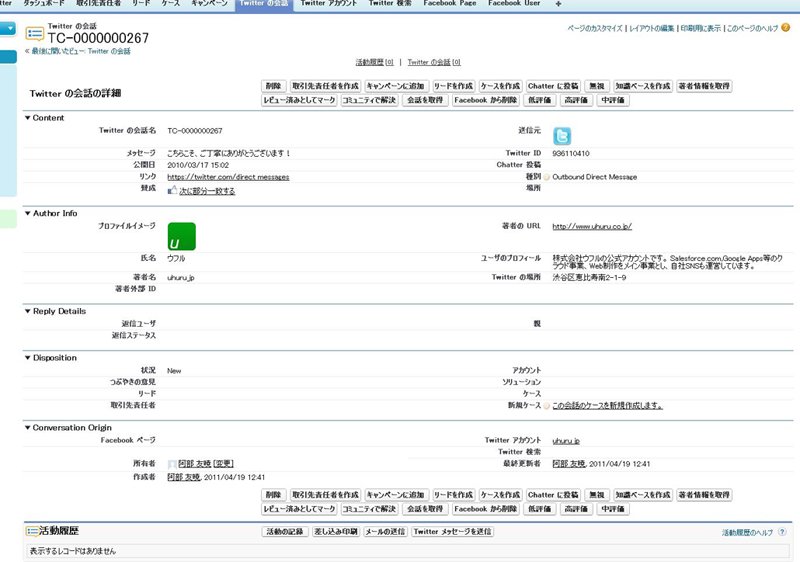Go to the リード tab
This screenshot has width=800, height=562.
141,3
